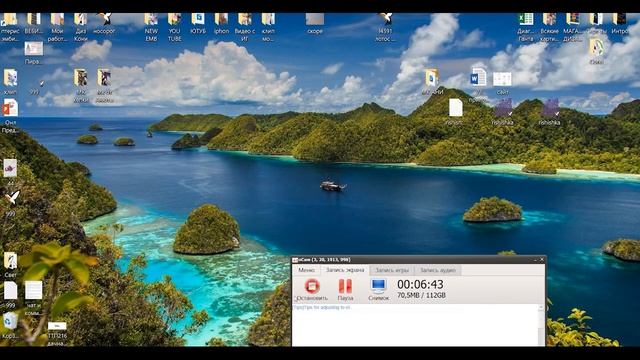Select the Пира... image thumbnail
The height and width of the screenshot is (360, 640).
(33, 53)
